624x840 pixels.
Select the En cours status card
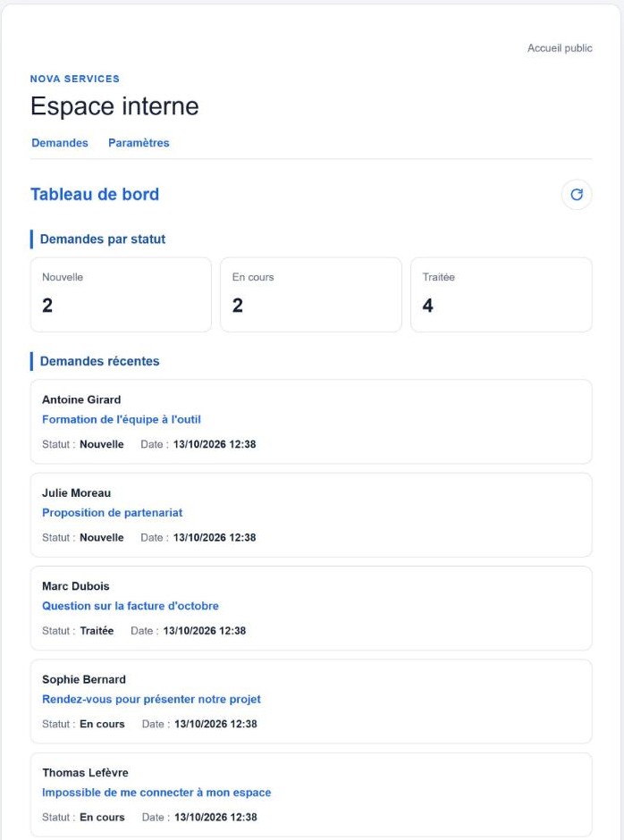pyautogui.click(x=311, y=295)
